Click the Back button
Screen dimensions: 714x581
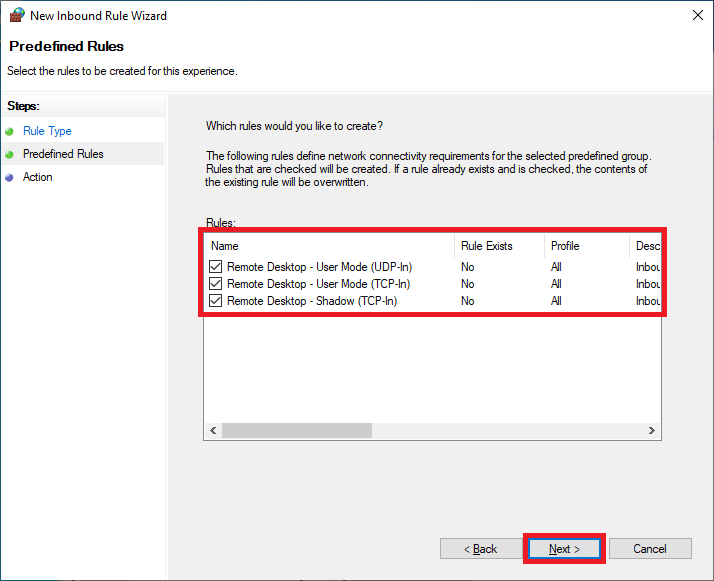[481, 549]
